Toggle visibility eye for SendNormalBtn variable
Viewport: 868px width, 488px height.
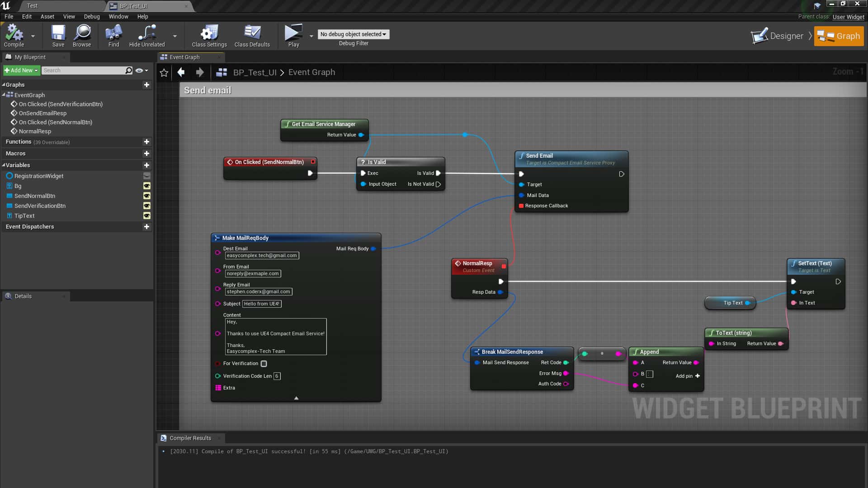[x=147, y=196]
